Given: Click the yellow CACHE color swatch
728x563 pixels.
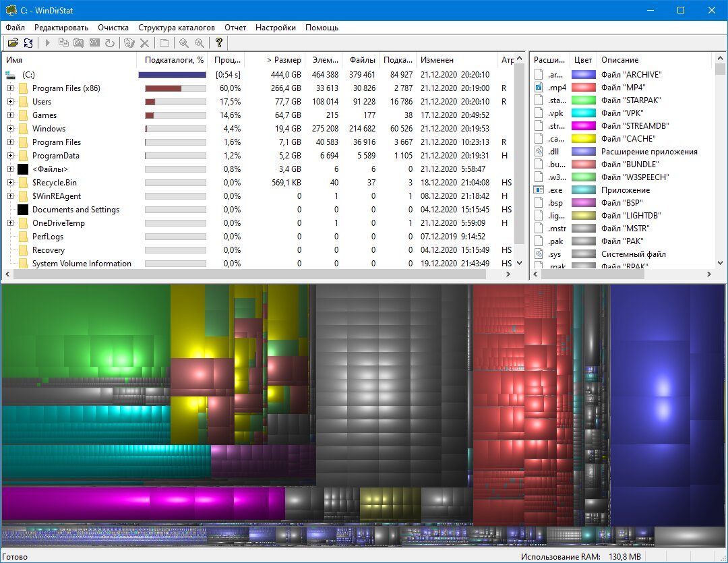Looking at the screenshot, I should tap(583, 138).
